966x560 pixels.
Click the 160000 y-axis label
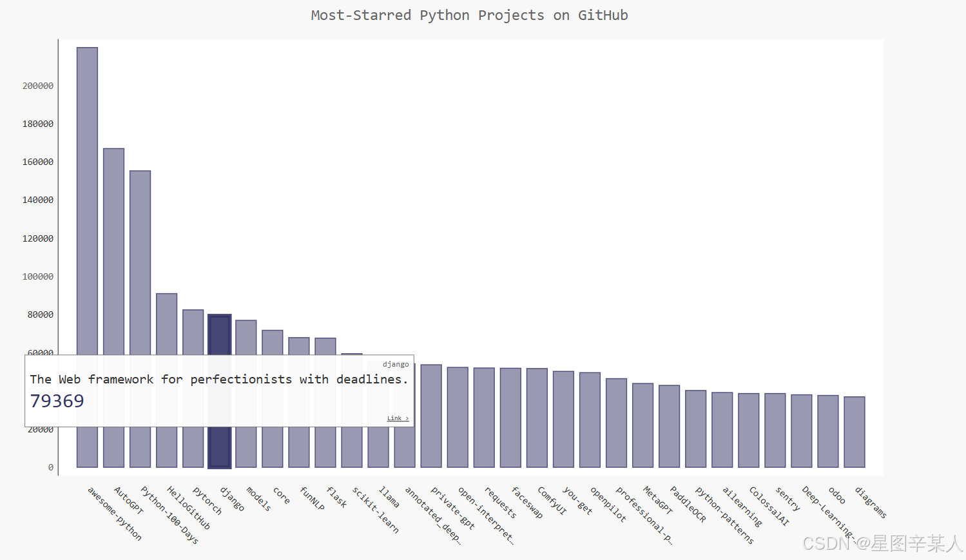click(38, 162)
